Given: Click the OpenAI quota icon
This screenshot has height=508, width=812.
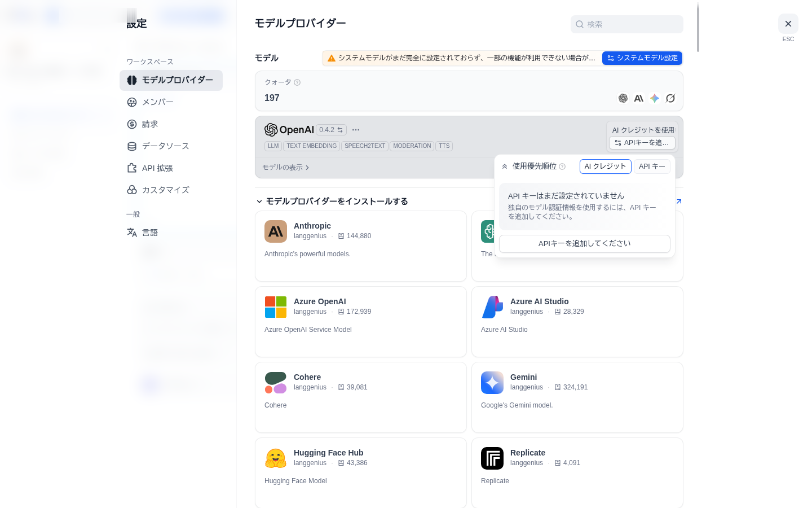Looking at the screenshot, I should pos(623,98).
